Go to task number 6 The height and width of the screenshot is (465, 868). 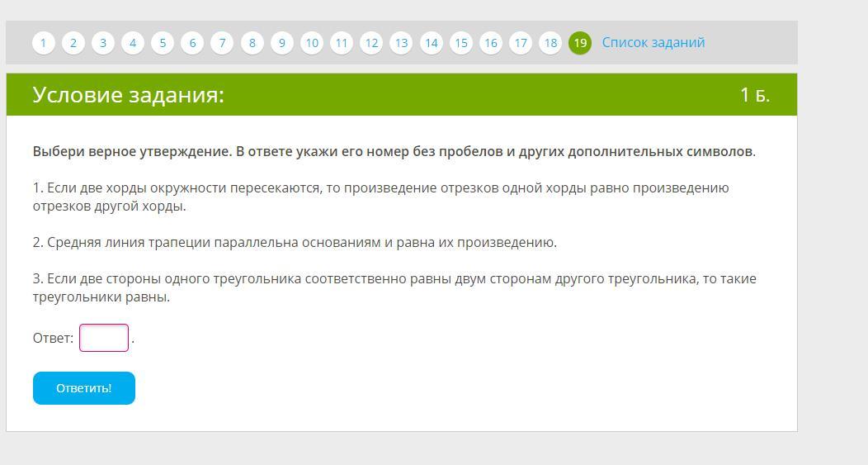[x=192, y=43]
